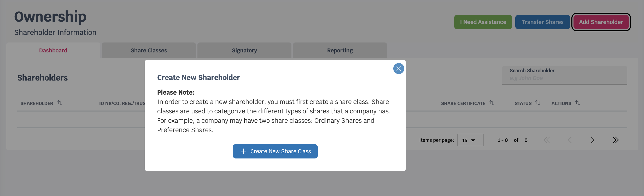Viewport: 644px width, 196px height.
Task: Sort by Share Certificate column arrows
Action: tap(491, 103)
